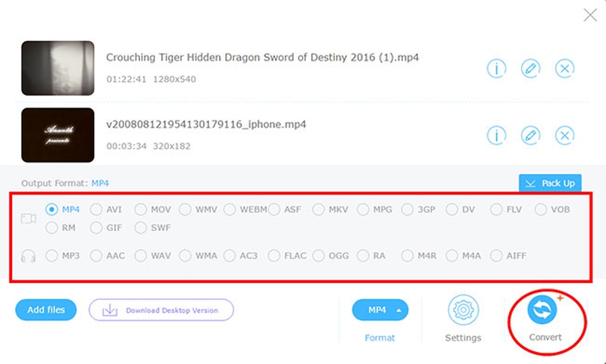Pick the WEBM format option
Image resolution: width=606 pixels, height=364 pixels.
click(230, 210)
